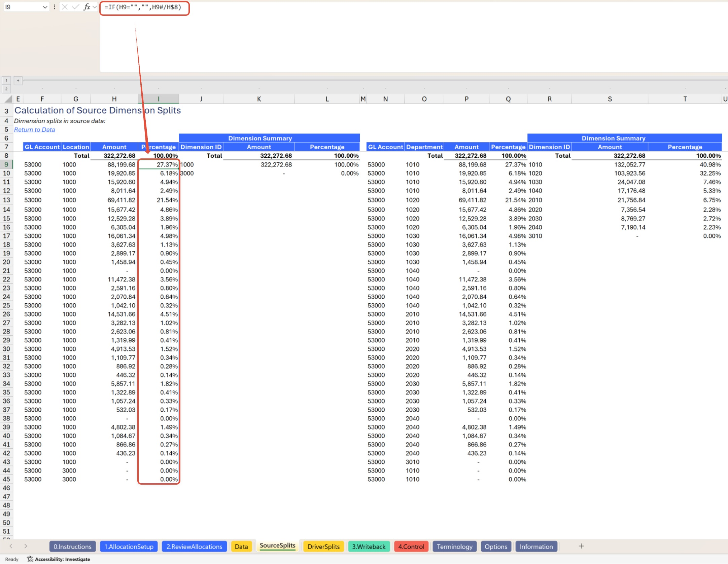Click the confirm entry checkmark icon

pyautogui.click(x=76, y=7)
